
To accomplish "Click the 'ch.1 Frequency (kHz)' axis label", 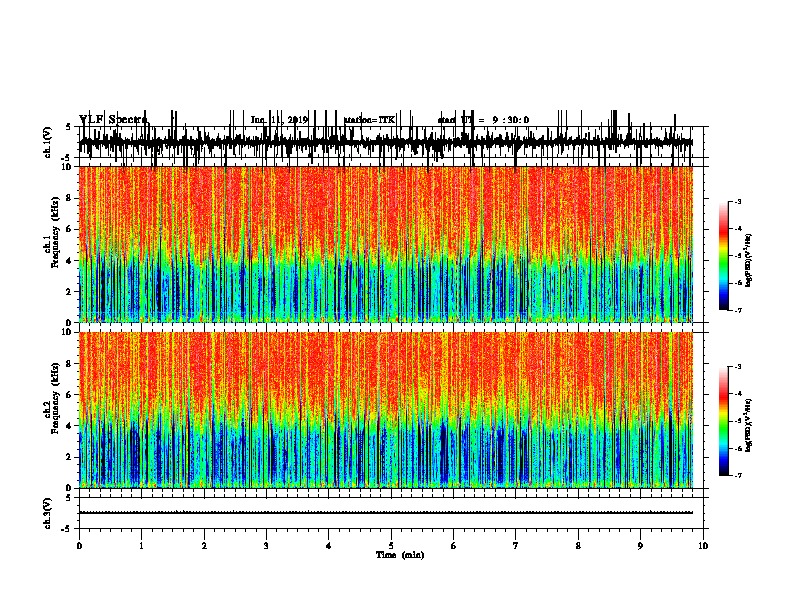I will (x=52, y=233).
